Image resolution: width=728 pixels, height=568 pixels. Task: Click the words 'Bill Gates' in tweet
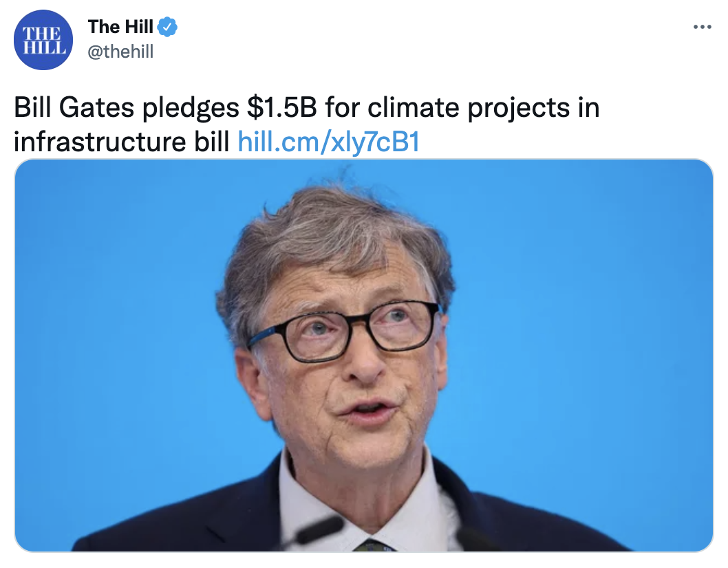tap(74, 108)
